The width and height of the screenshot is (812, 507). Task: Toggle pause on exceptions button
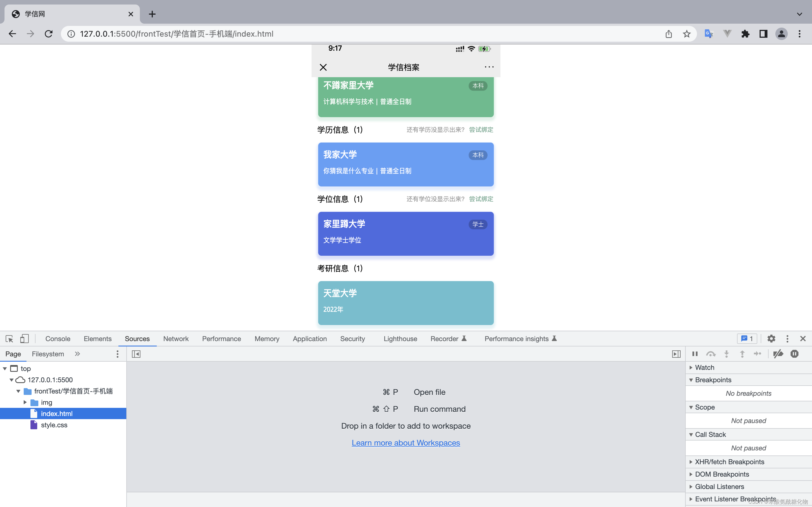point(794,354)
